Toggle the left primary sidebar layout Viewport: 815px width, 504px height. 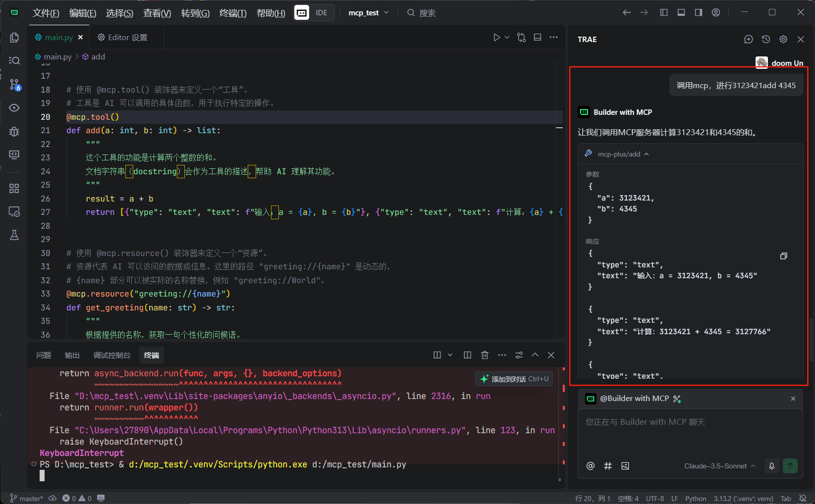tap(664, 12)
